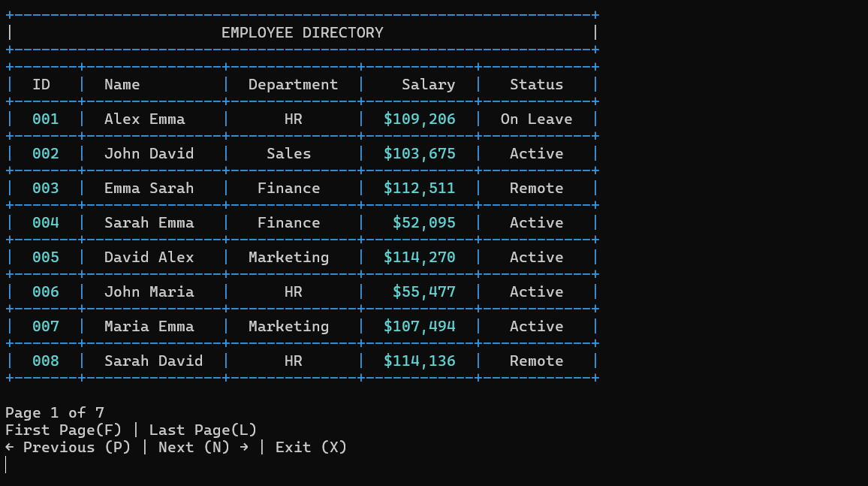Click the EMPLOYEE DIRECTORY title banner

(302, 32)
